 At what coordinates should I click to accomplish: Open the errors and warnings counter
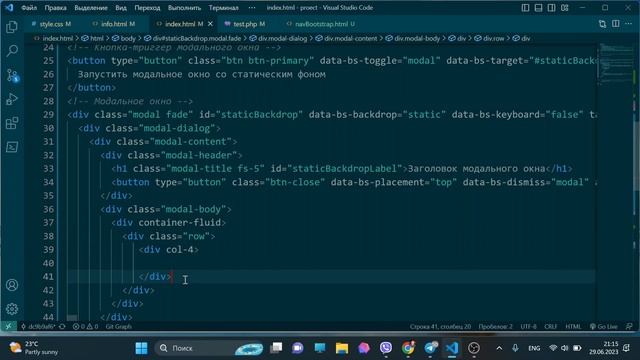click(85, 327)
